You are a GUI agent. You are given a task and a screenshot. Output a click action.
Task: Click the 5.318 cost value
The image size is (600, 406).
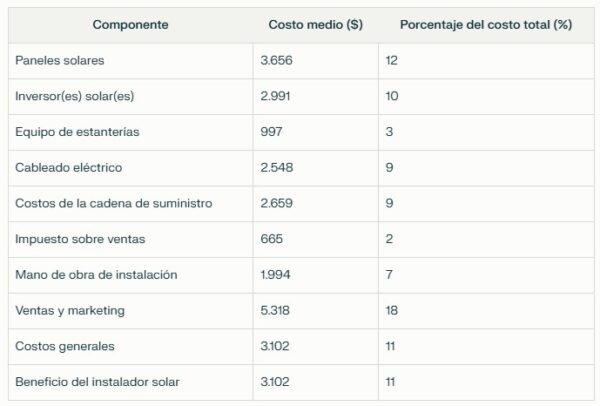[x=275, y=310]
